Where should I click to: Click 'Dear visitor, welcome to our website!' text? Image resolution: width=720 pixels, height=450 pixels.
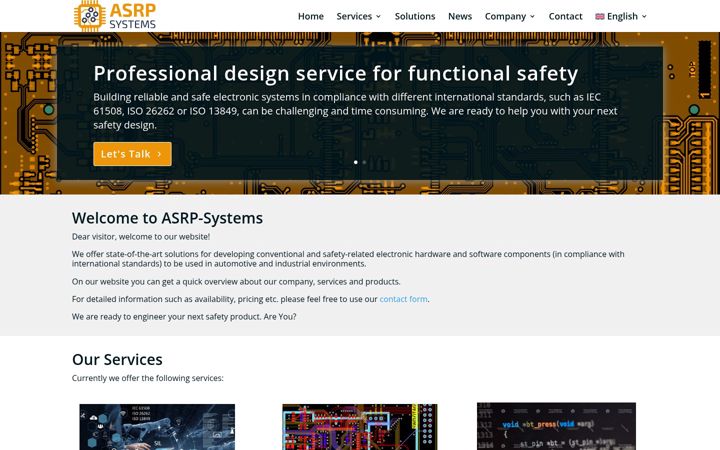141,236
